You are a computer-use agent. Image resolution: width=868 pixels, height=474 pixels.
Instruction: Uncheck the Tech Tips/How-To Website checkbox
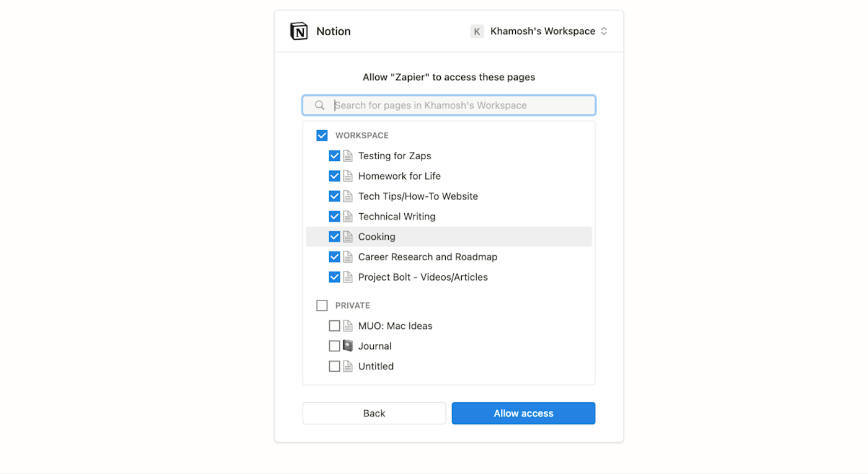click(334, 196)
